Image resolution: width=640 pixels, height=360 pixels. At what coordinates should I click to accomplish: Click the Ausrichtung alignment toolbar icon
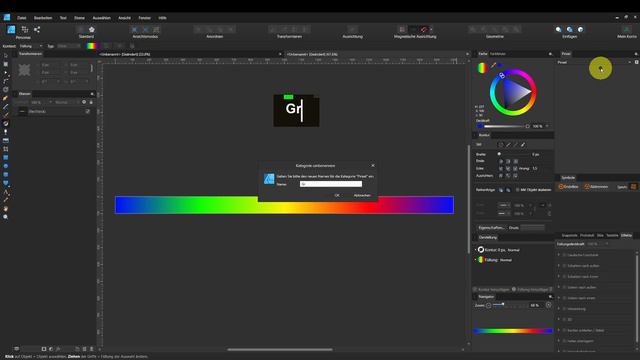353,29
